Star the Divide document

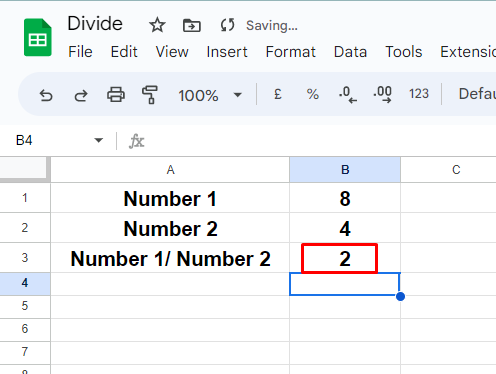[x=157, y=25]
